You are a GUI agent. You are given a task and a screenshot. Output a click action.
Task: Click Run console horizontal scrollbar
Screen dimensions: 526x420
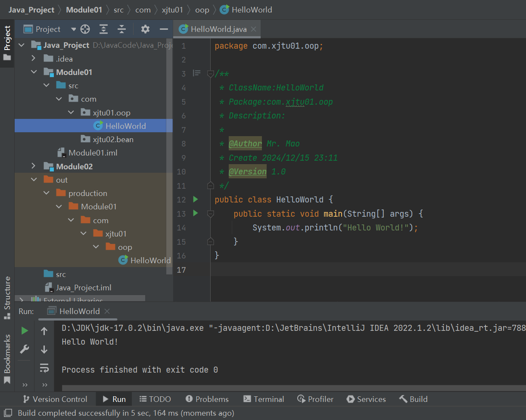(x=294, y=388)
